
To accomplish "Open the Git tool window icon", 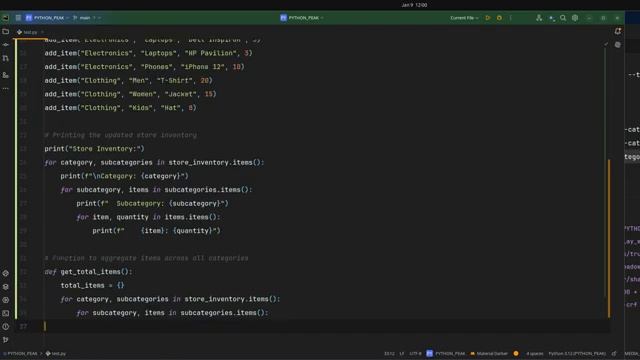I will coord(6,340).
